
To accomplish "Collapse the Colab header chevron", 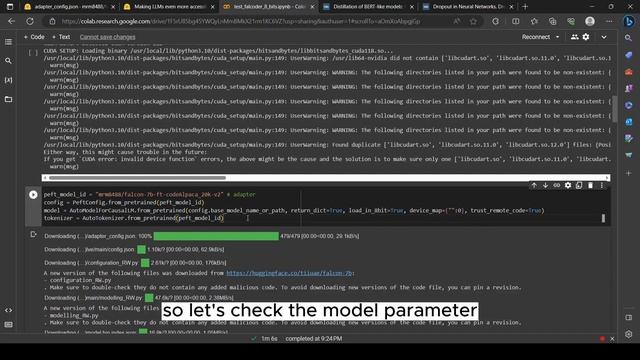I will point(604,37).
